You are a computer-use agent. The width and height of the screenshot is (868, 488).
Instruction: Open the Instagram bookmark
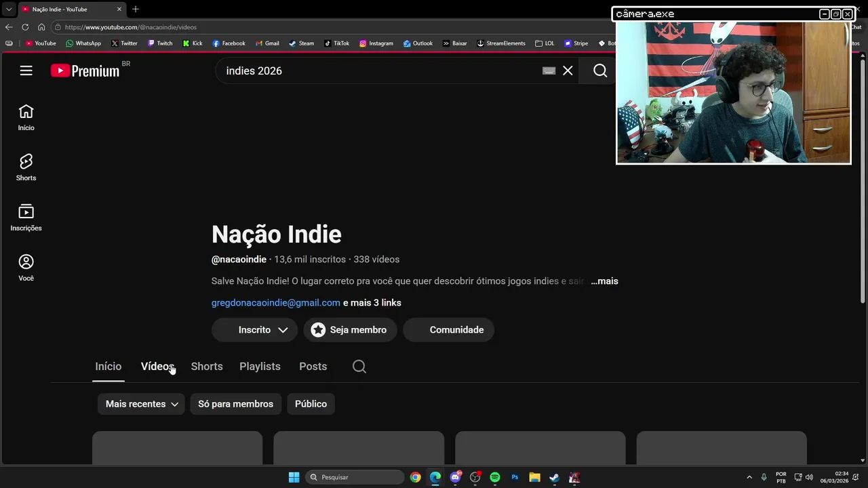[376, 43]
